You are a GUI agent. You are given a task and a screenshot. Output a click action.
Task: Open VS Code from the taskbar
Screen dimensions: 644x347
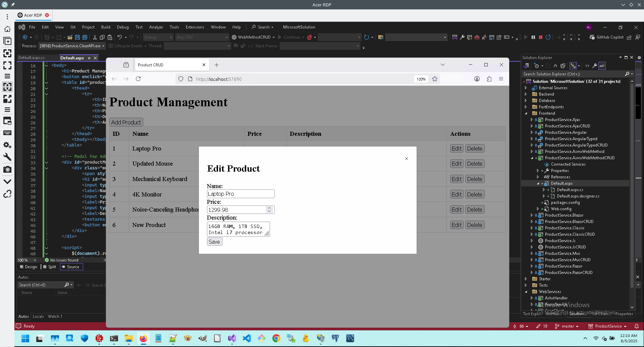[x=247, y=338]
